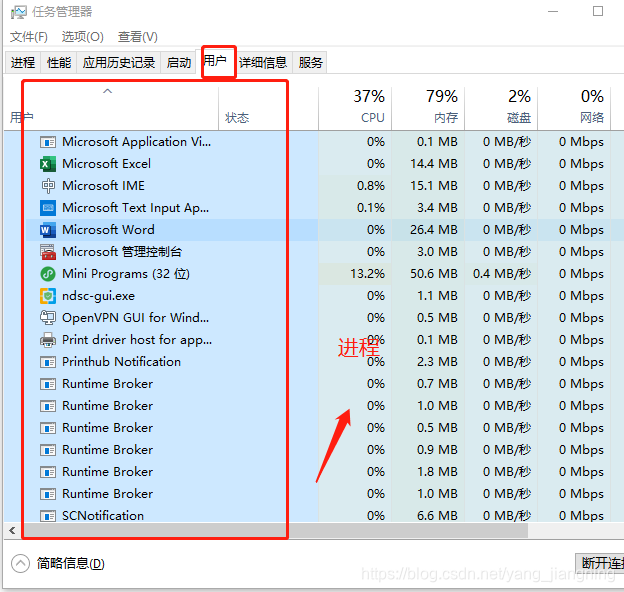Click the 50.6 MB memory cell
The image size is (624, 592).
pos(428,274)
